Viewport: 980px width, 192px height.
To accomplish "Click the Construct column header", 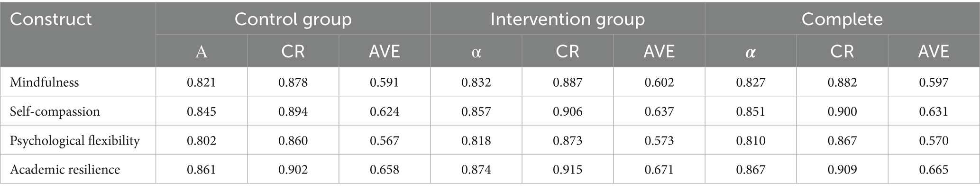I will click(51, 19).
